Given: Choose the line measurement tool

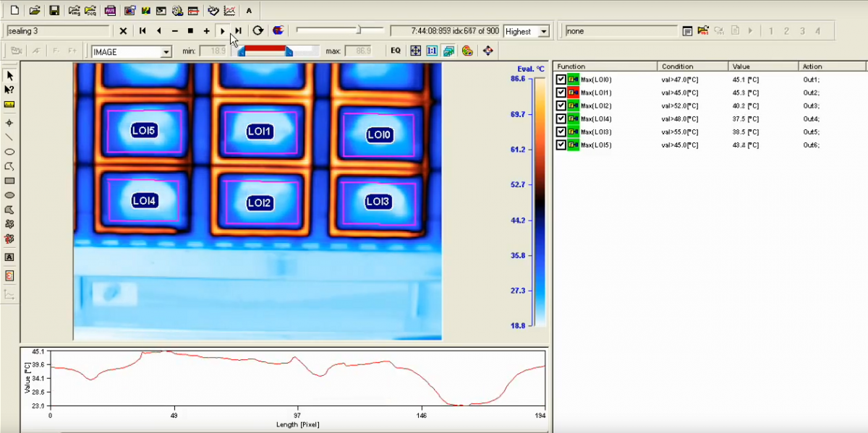Looking at the screenshot, I should pyautogui.click(x=9, y=137).
